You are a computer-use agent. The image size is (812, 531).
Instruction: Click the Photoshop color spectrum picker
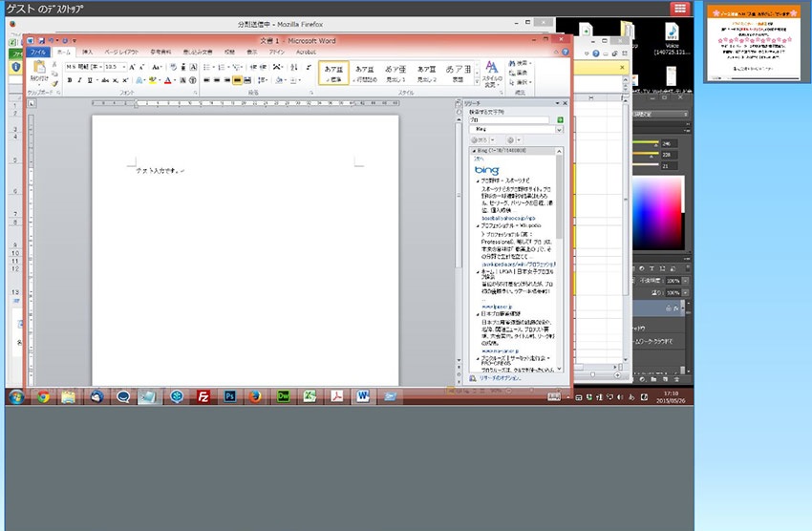(x=657, y=213)
